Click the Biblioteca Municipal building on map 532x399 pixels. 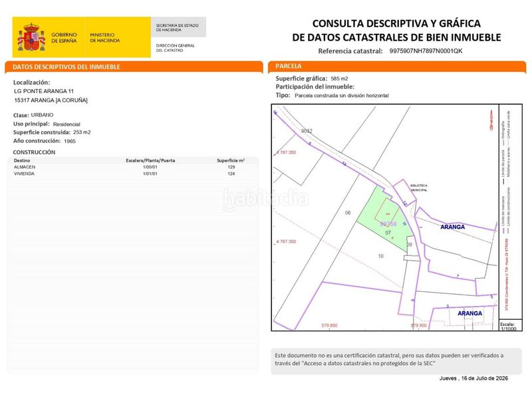(404, 192)
